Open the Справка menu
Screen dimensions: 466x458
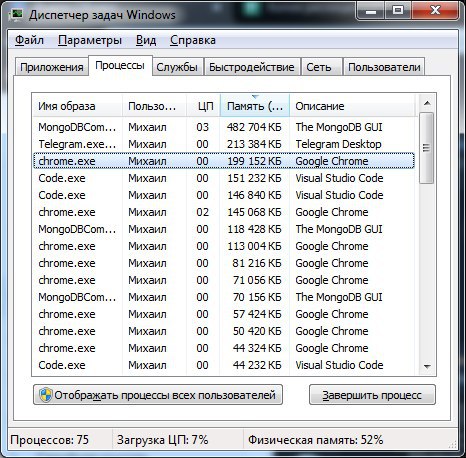193,40
